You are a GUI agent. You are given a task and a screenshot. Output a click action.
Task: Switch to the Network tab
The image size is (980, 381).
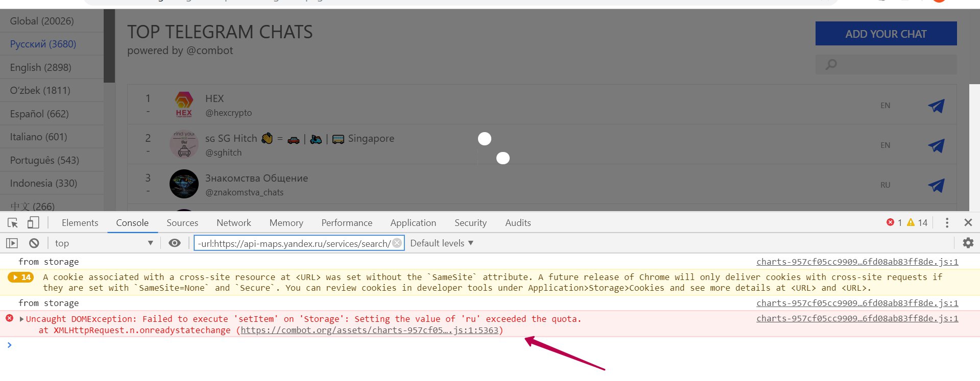[234, 223]
